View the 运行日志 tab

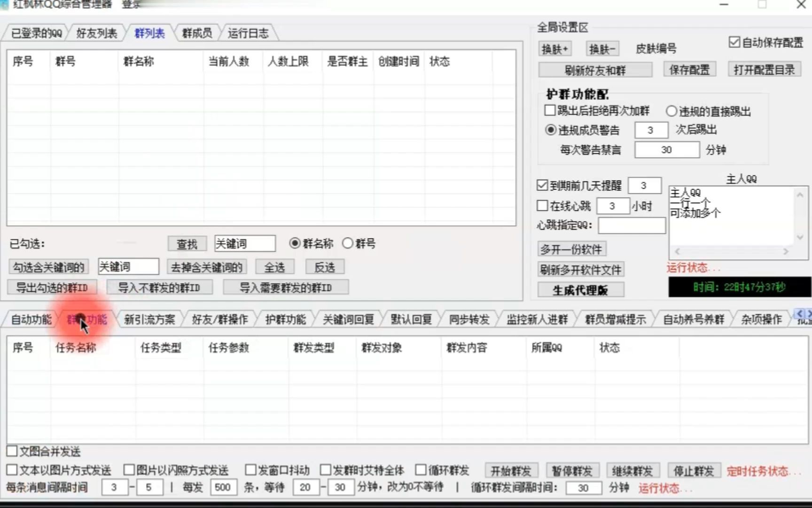(x=248, y=33)
